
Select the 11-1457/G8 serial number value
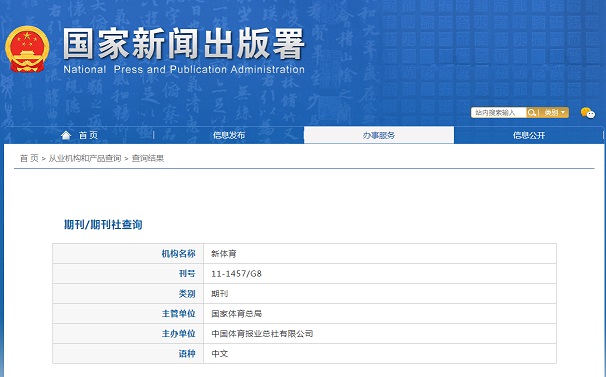237,274
